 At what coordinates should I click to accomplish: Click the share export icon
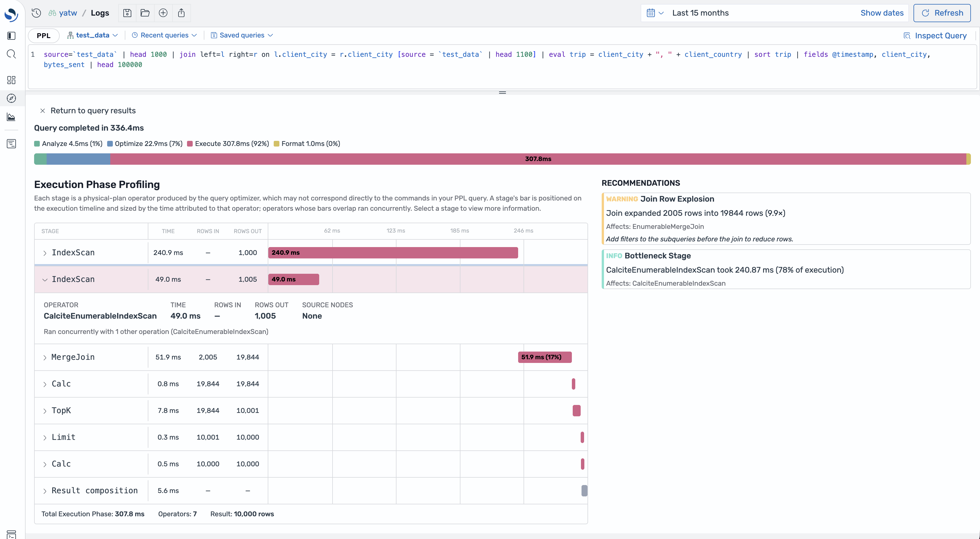click(181, 13)
